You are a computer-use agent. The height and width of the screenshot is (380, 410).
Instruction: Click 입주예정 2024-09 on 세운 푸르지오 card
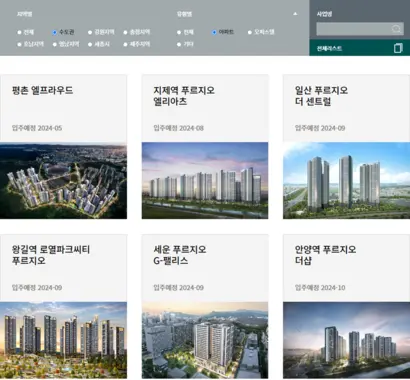179,287
